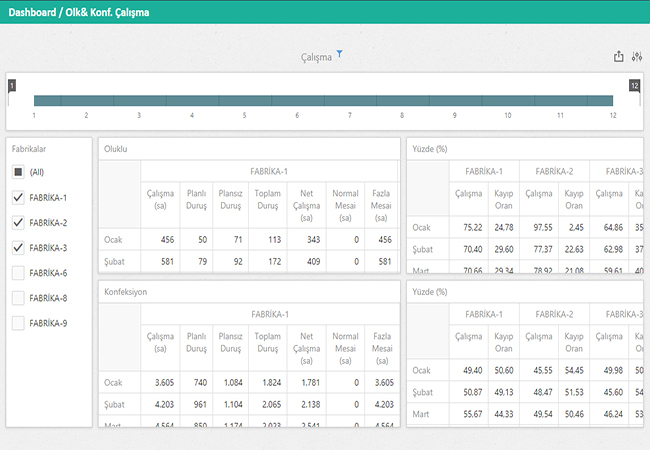650x450 pixels.
Task: Enable the FABRİKA-8 checkbox
Action: click(x=17, y=298)
